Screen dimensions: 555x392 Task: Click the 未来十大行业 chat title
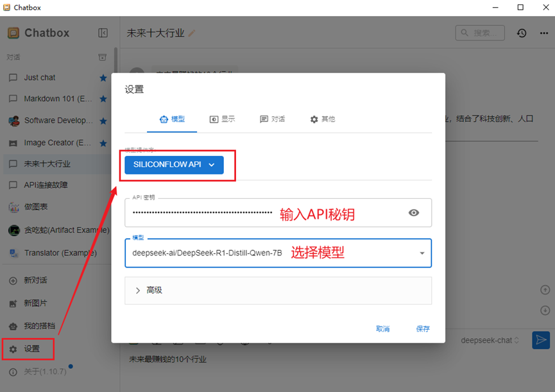[155, 33]
